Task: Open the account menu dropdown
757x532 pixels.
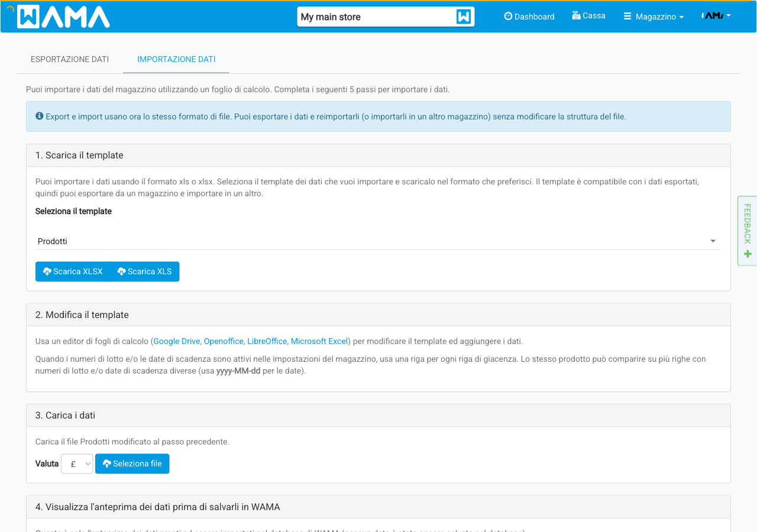Action: tap(716, 16)
